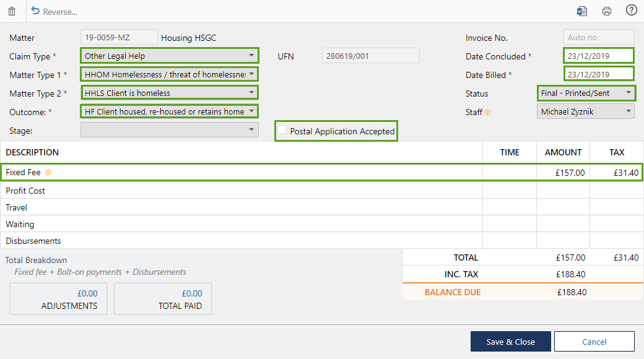This screenshot has height=359, width=644.
Task: Click the Reverse undo arrow icon
Action: [35, 11]
